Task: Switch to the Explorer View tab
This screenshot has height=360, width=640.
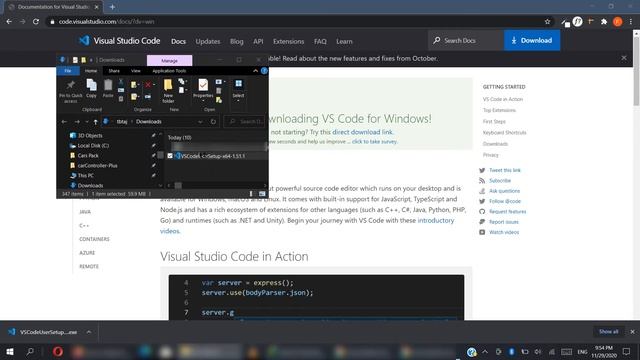Action: [x=136, y=71]
